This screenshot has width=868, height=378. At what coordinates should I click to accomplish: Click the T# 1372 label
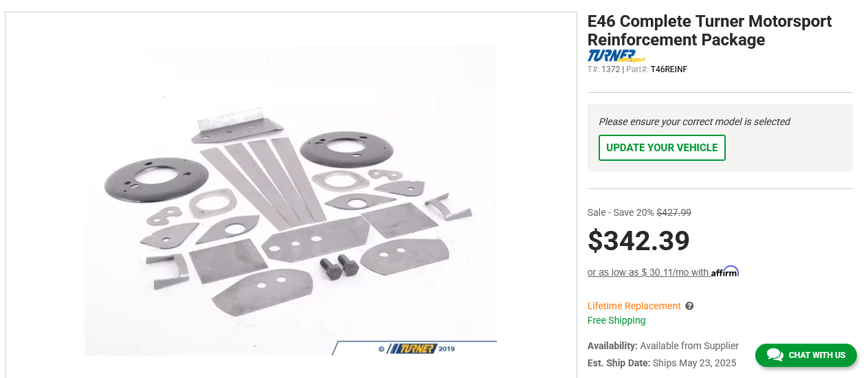point(603,69)
